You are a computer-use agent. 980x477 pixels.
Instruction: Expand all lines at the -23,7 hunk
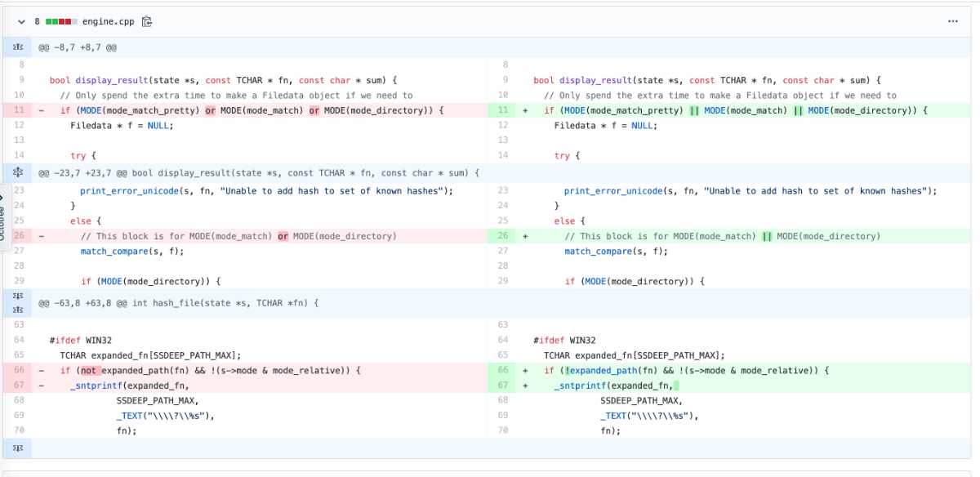point(18,173)
